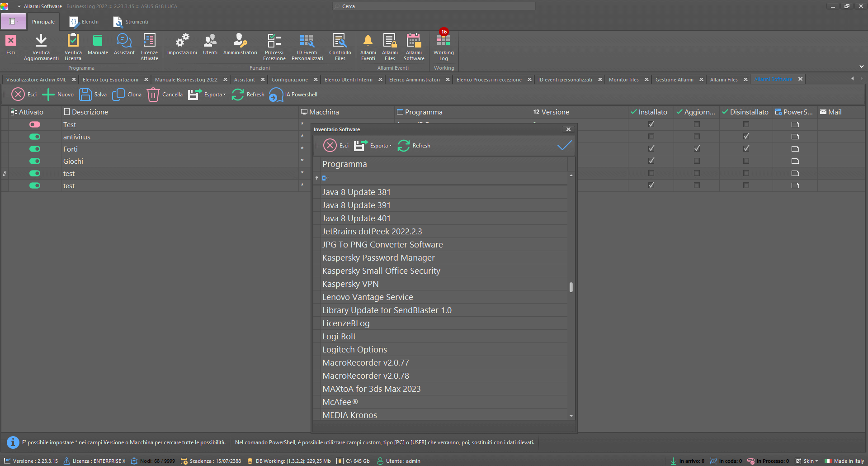Switch to Strumenti ribbon tab

pos(131,22)
